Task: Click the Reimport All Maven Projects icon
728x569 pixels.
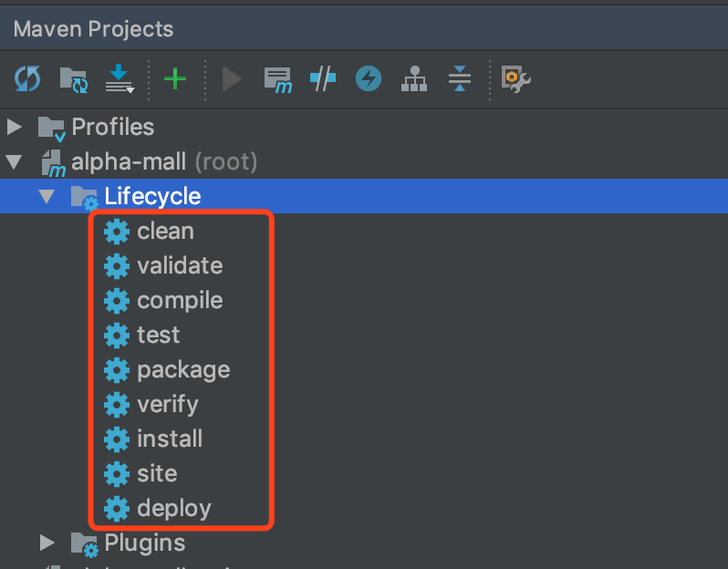Action: (x=27, y=79)
